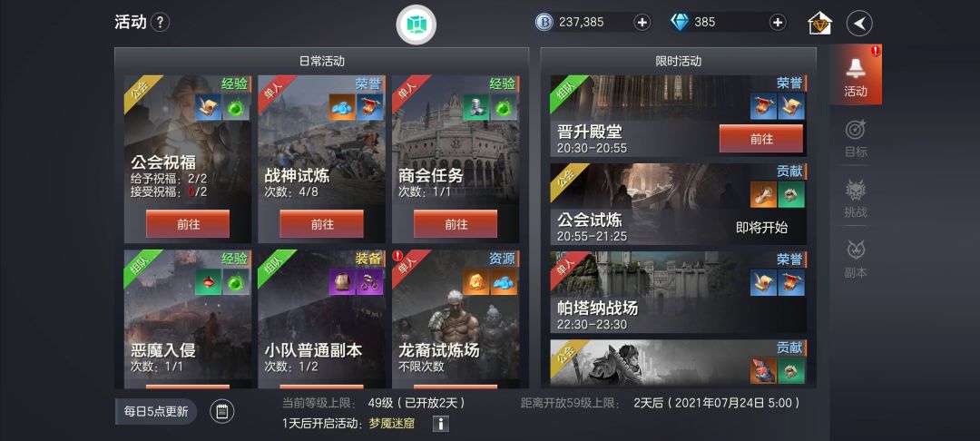Select the 活动 bell tab
Screen dimensions: 980x441
point(856,75)
